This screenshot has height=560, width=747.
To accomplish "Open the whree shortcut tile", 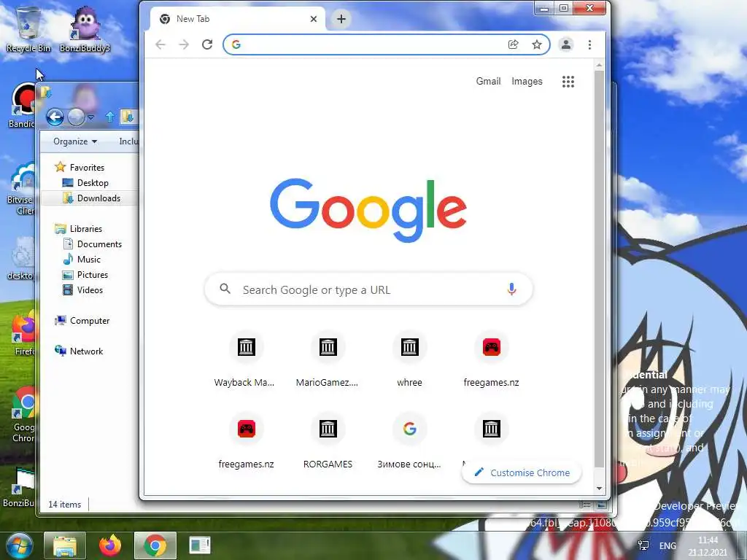I will point(410,360).
